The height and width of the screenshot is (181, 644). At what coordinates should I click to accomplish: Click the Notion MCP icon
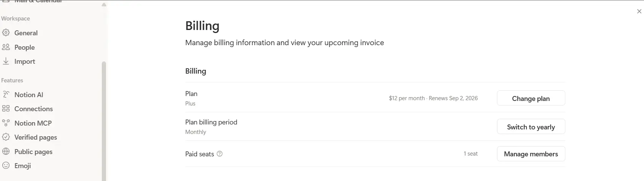pyautogui.click(x=6, y=123)
